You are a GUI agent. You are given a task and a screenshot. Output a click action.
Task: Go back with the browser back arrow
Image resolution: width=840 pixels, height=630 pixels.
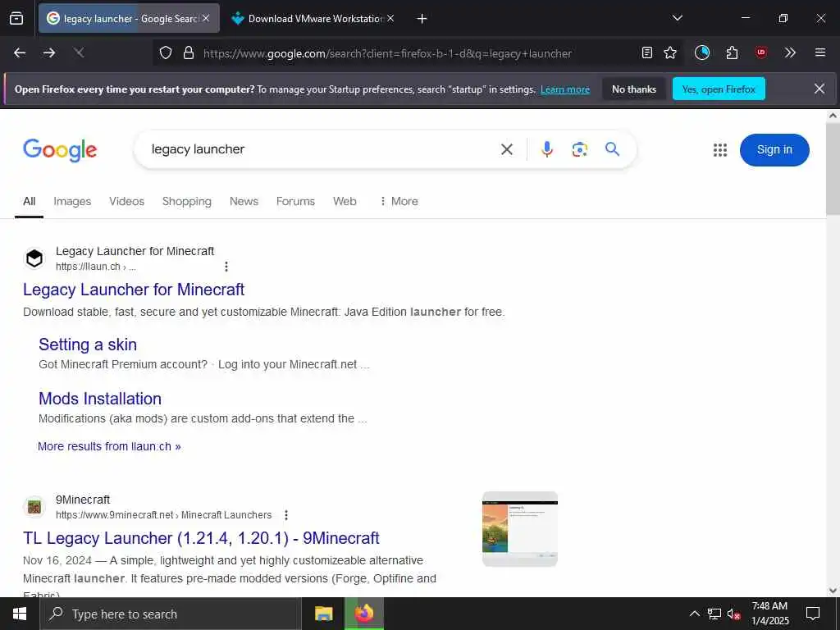click(20, 52)
